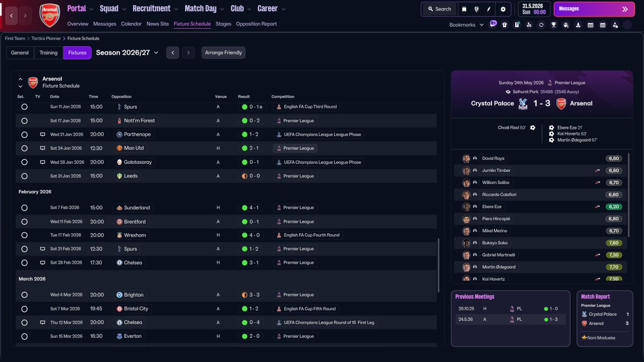This screenshot has width=644, height=362.
Task: Click Arsenal crest in the match summary scoreline
Action: [561, 104]
